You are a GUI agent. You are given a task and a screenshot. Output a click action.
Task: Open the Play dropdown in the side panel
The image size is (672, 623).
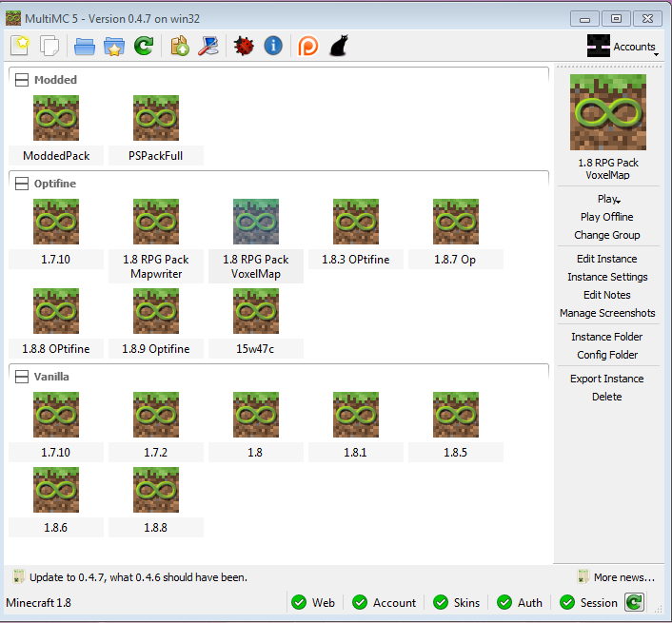(x=608, y=199)
